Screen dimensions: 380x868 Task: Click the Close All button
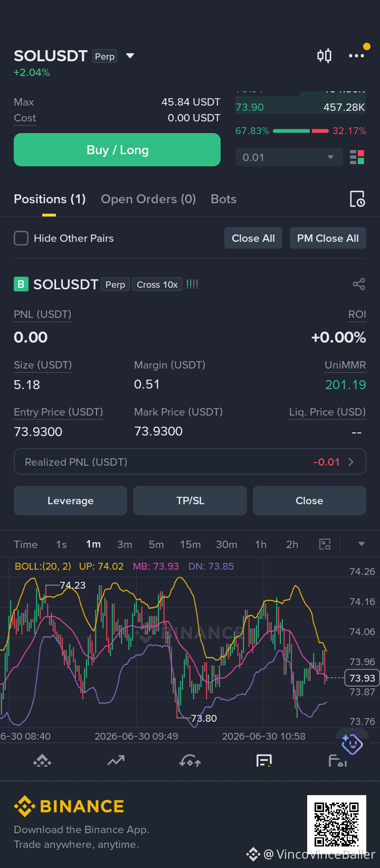tap(253, 238)
